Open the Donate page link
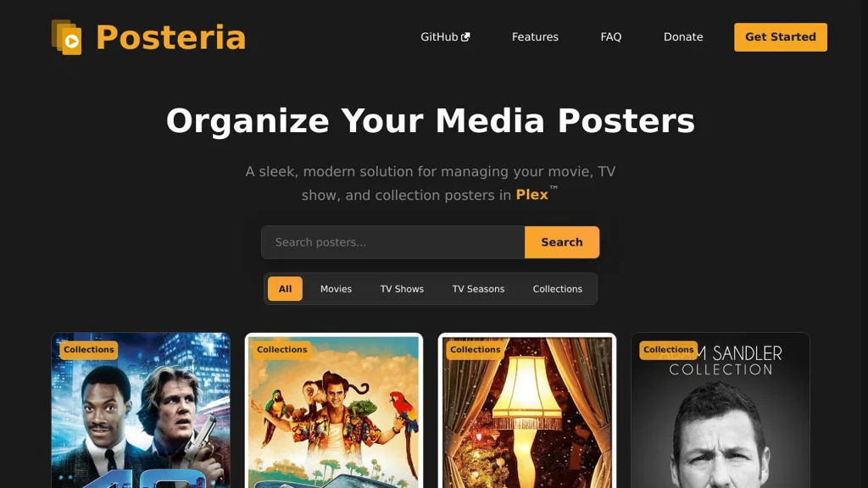This screenshot has height=488, width=868. pyautogui.click(x=683, y=37)
